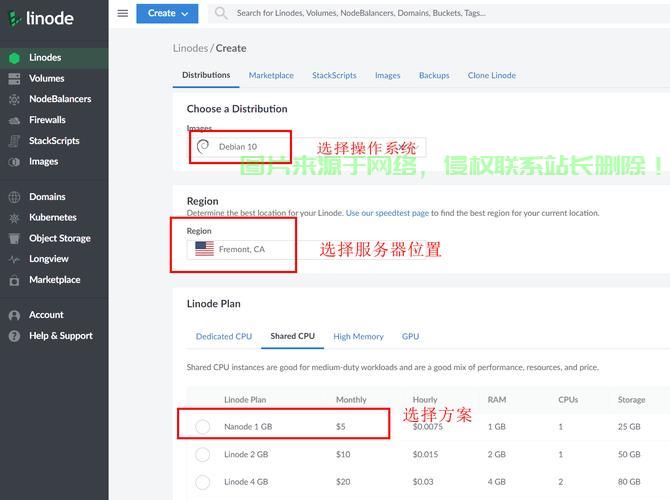
Task: Click the US flag in Region
Action: click(x=204, y=249)
